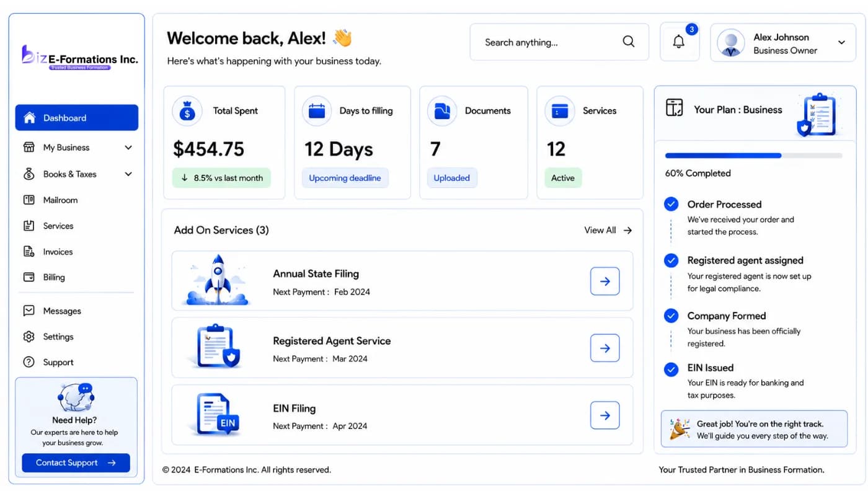868x496 pixels.
Task: Click the E-Formations Inc. logo
Action: pyautogui.click(x=79, y=58)
